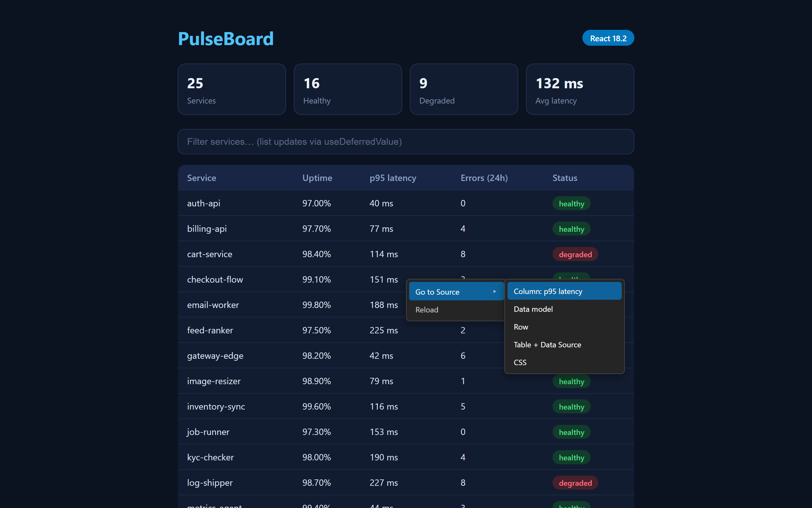Screen dimensions: 812x508
Task: Click the 227 ms latency for log-shipper
Action: (383, 483)
